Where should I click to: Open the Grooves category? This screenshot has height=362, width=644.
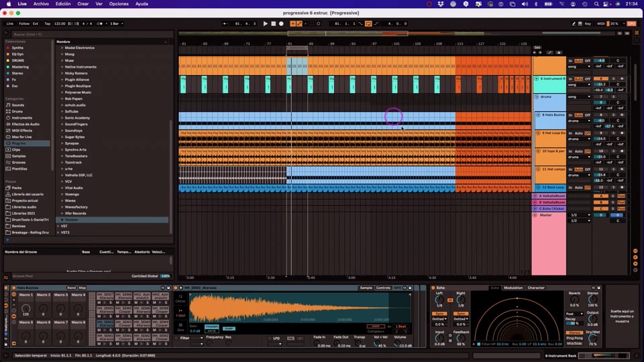[x=19, y=162]
